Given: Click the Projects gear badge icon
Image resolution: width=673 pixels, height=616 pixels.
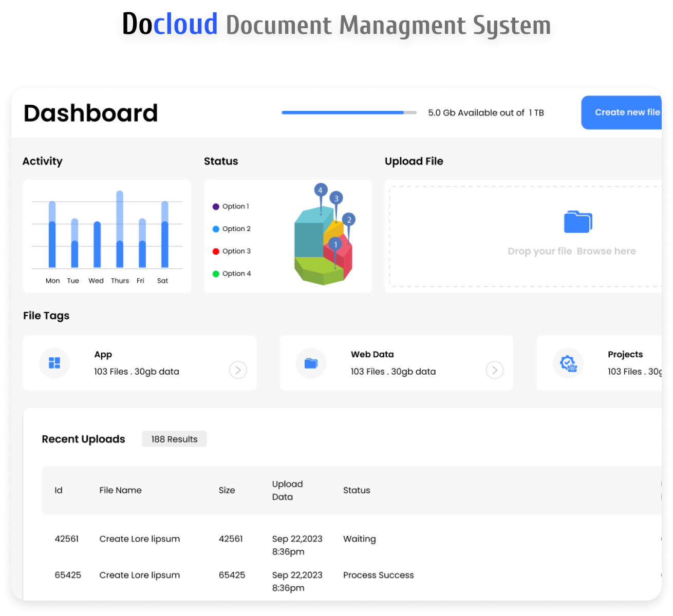Looking at the screenshot, I should point(568,362).
